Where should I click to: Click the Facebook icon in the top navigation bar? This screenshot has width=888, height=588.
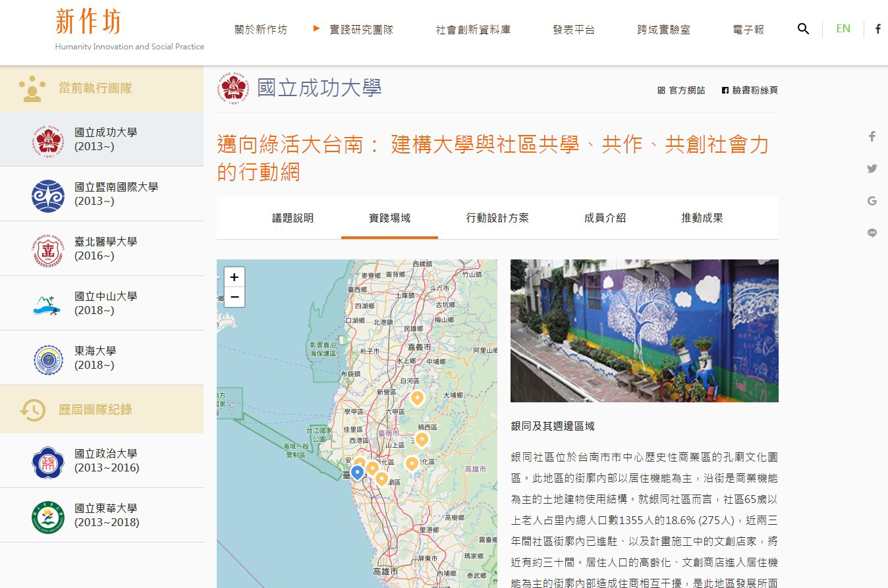coord(877,29)
